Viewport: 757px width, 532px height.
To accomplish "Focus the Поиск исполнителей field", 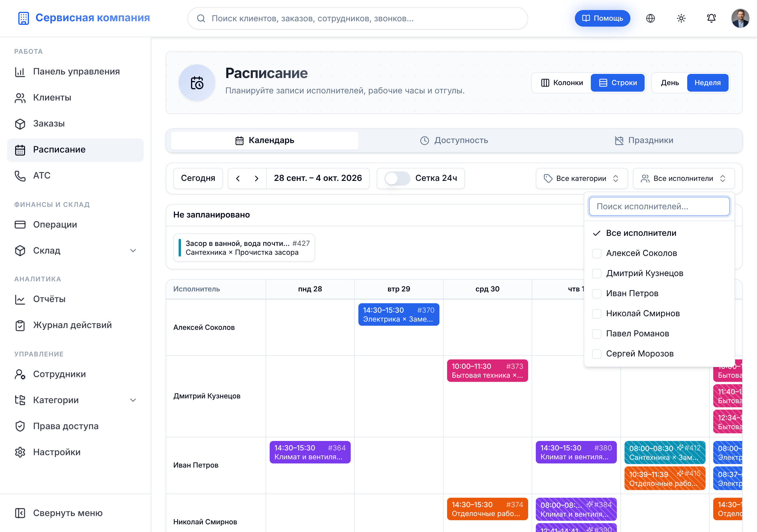I will coord(659,206).
